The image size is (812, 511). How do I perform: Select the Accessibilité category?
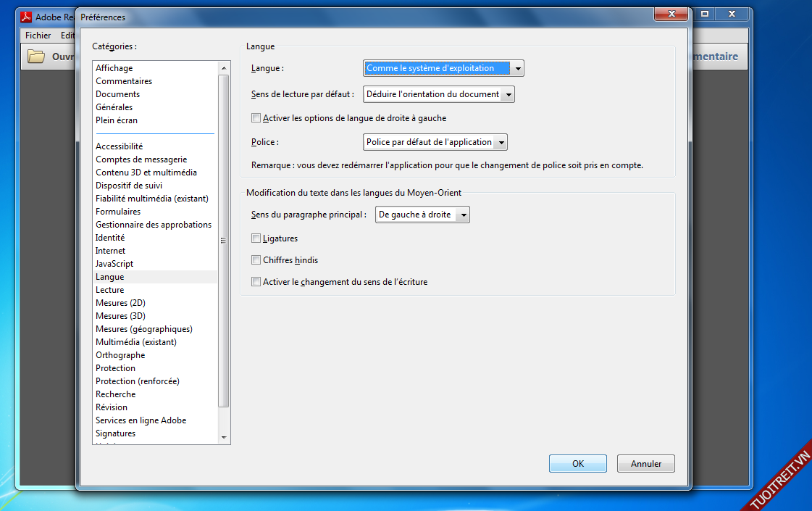click(120, 146)
